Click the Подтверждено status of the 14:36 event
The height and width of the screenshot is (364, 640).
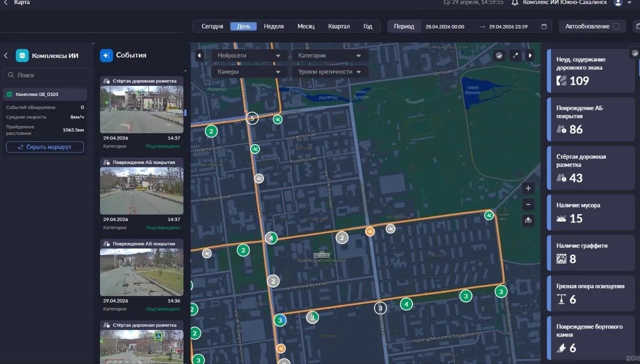[x=163, y=309]
